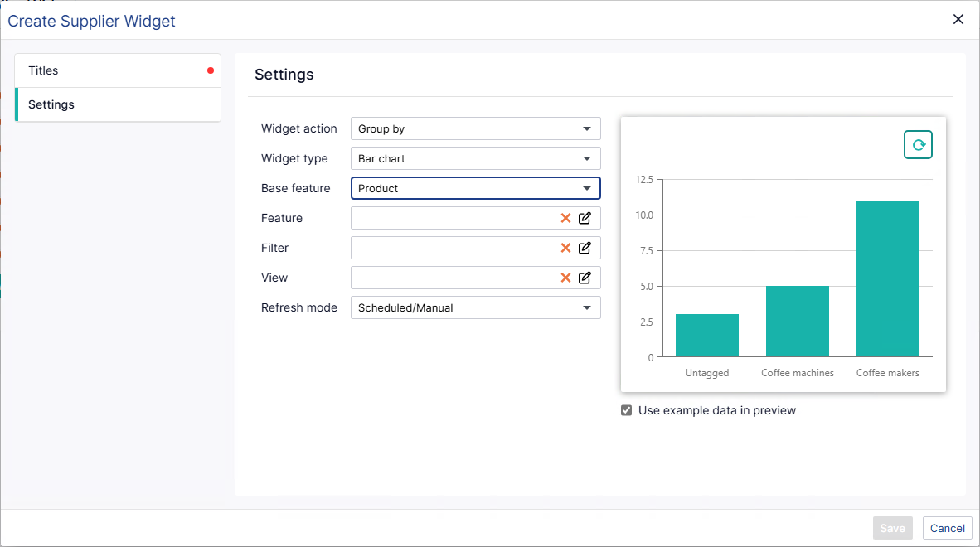980x547 pixels.
Task: Select the Untagged bar in preview chart
Action: coord(707,336)
